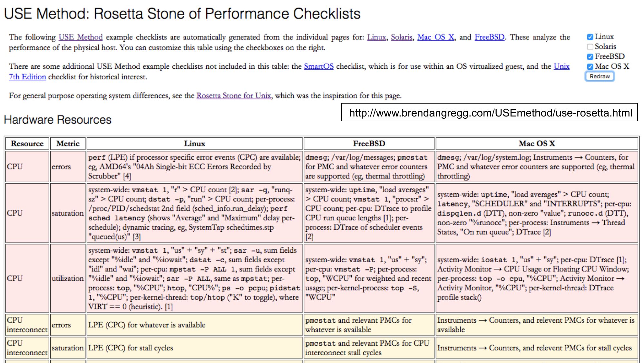Click the Resource column header
This screenshot has height=363, width=644.
(x=27, y=144)
